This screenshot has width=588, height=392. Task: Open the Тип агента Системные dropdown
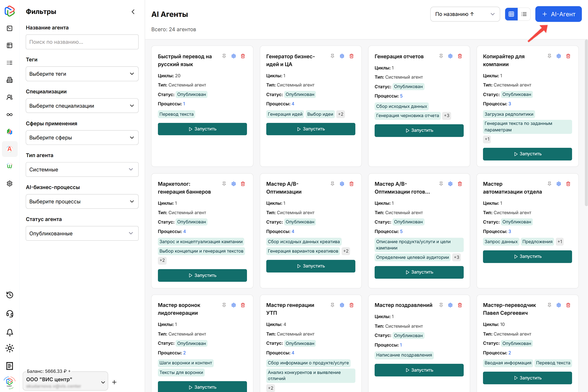[x=82, y=170]
